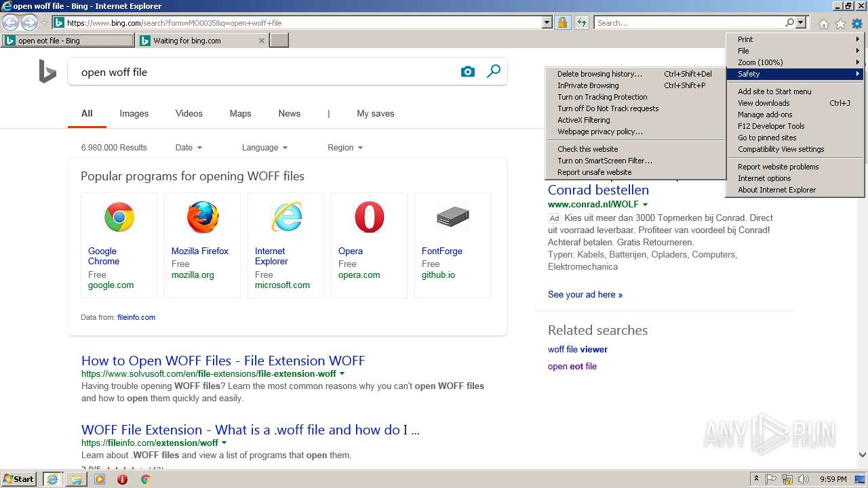Expand the conrad.nl/WOLF ad arrow
This screenshot has height=488, width=868.
point(646,205)
